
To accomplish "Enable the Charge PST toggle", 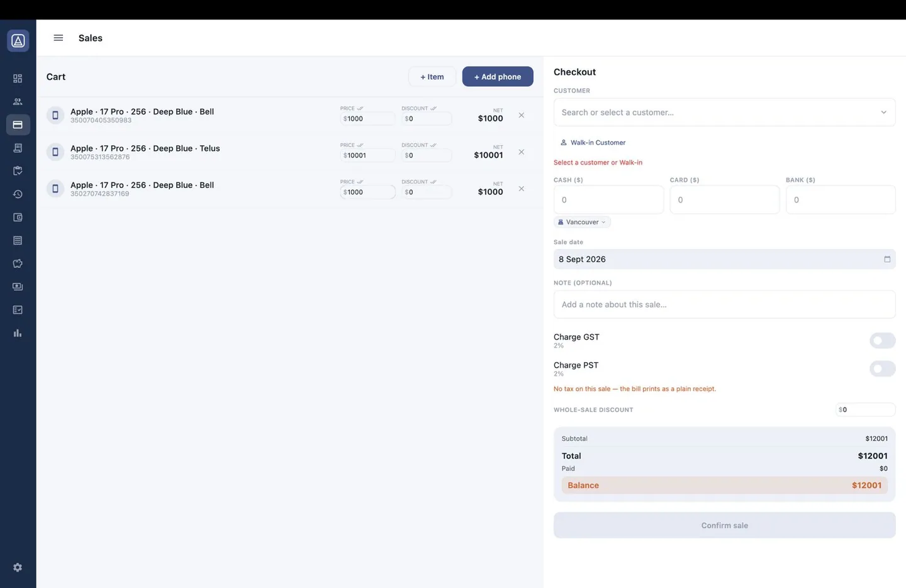I will [x=882, y=369].
